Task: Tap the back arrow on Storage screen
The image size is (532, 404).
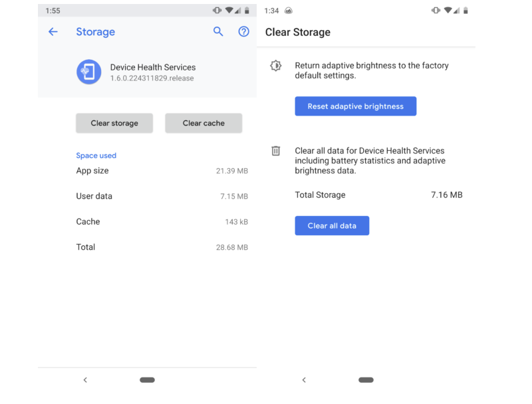Action: tap(53, 32)
